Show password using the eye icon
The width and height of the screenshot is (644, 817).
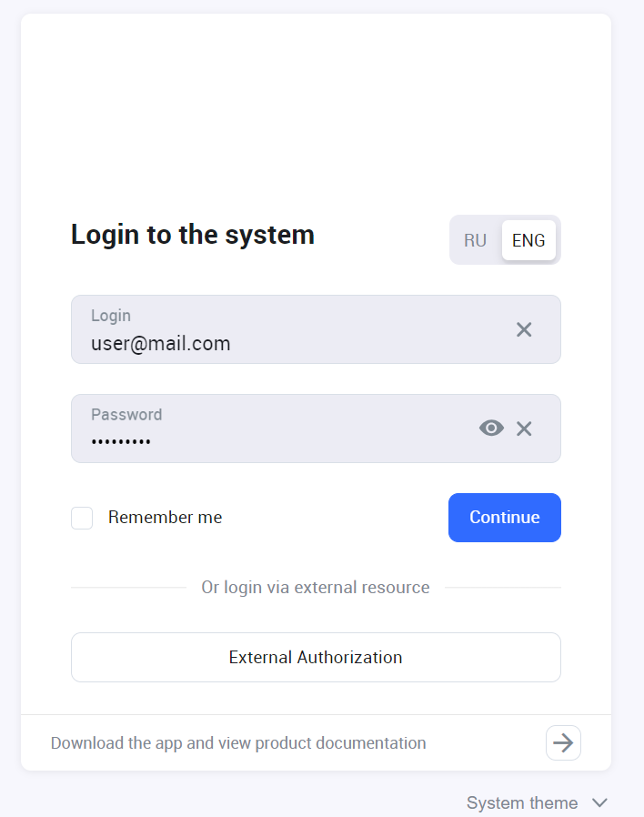491,429
